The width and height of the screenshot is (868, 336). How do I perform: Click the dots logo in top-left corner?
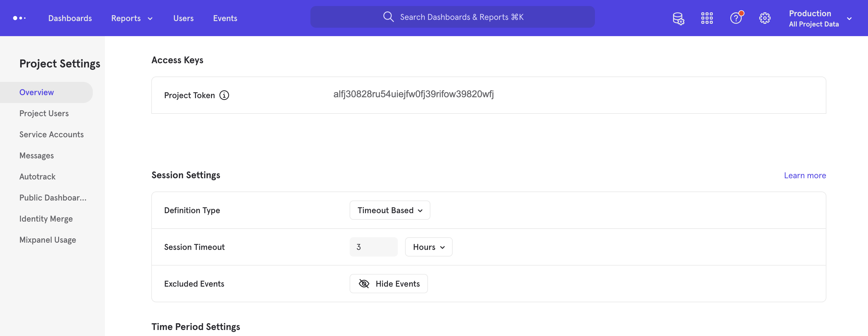pos(19,18)
